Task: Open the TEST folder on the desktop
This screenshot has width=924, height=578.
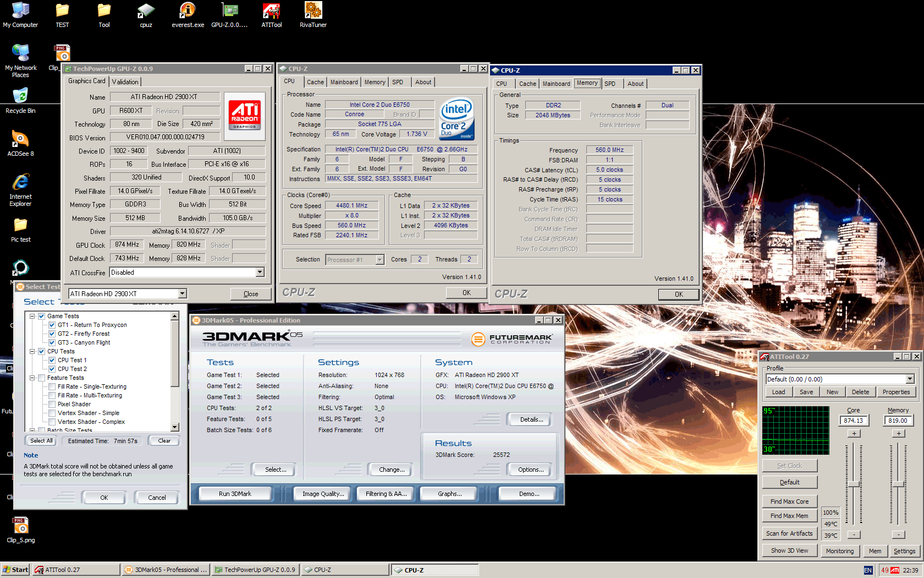Action: click(x=62, y=15)
